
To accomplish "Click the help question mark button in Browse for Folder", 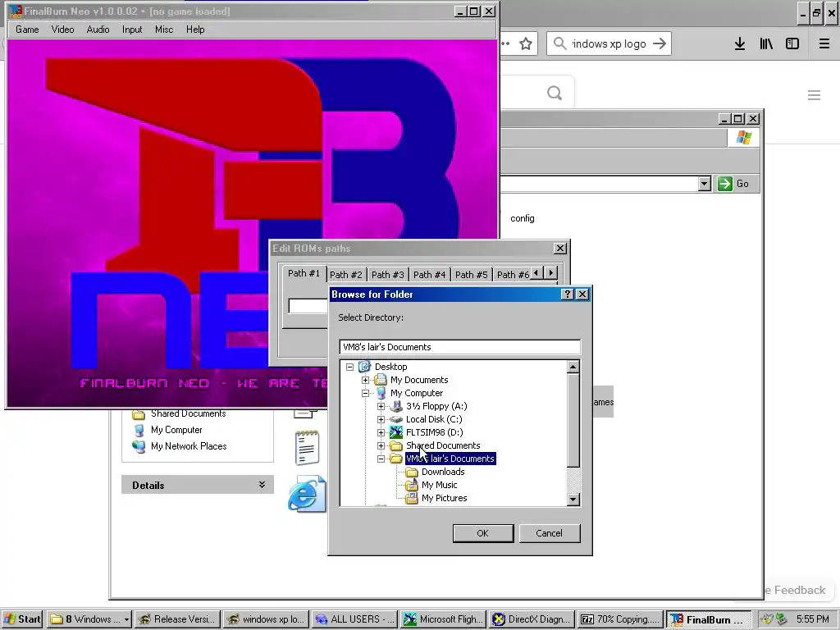I will point(568,294).
